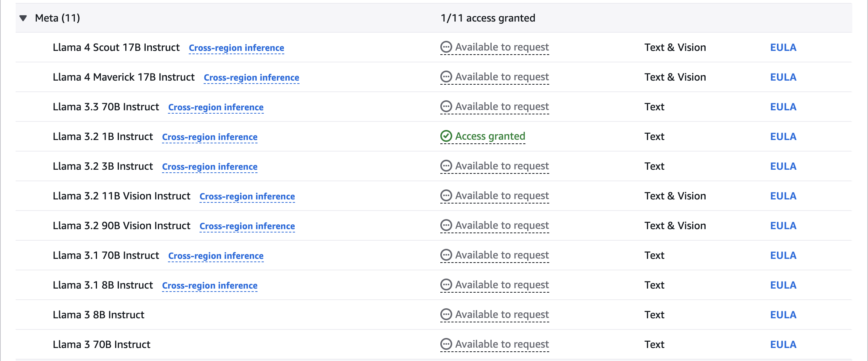Click Available to request text for Llama 3.2 3B
The image size is (868, 361).
click(x=502, y=166)
